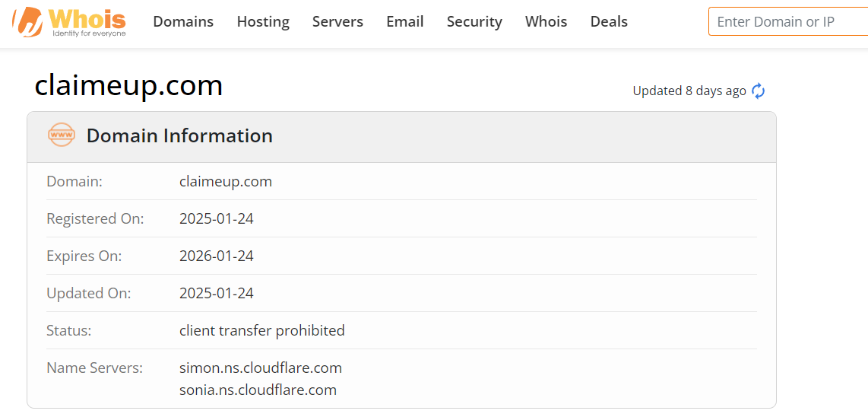868x417 pixels.
Task: Open the Domains menu
Action: click(183, 22)
